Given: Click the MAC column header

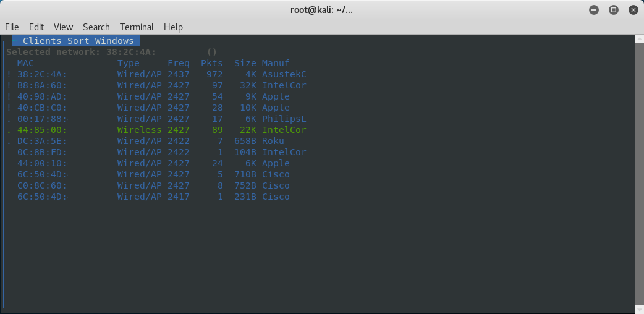Looking at the screenshot, I should pos(25,63).
